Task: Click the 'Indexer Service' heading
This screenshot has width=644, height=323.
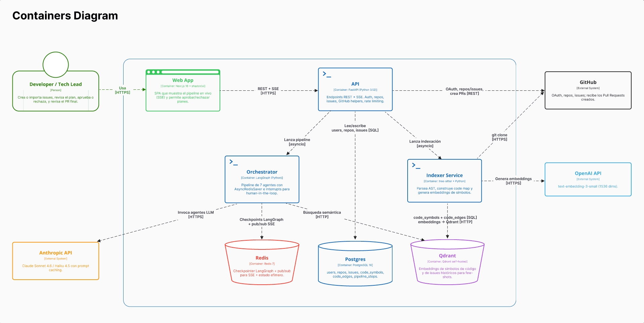Action: click(x=445, y=175)
